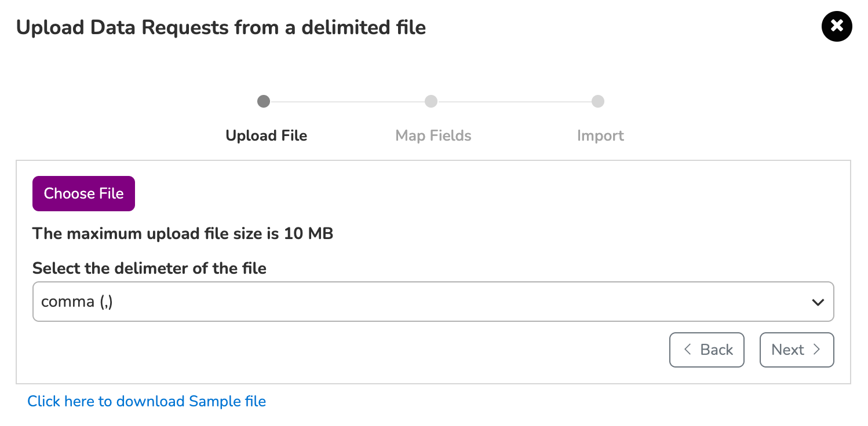Expand delimiter list using the chevron arrow

(818, 302)
